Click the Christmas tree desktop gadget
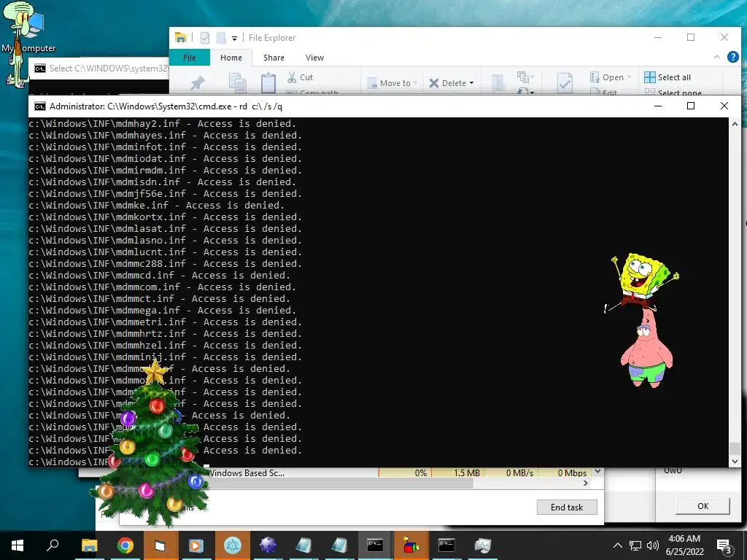 152,444
